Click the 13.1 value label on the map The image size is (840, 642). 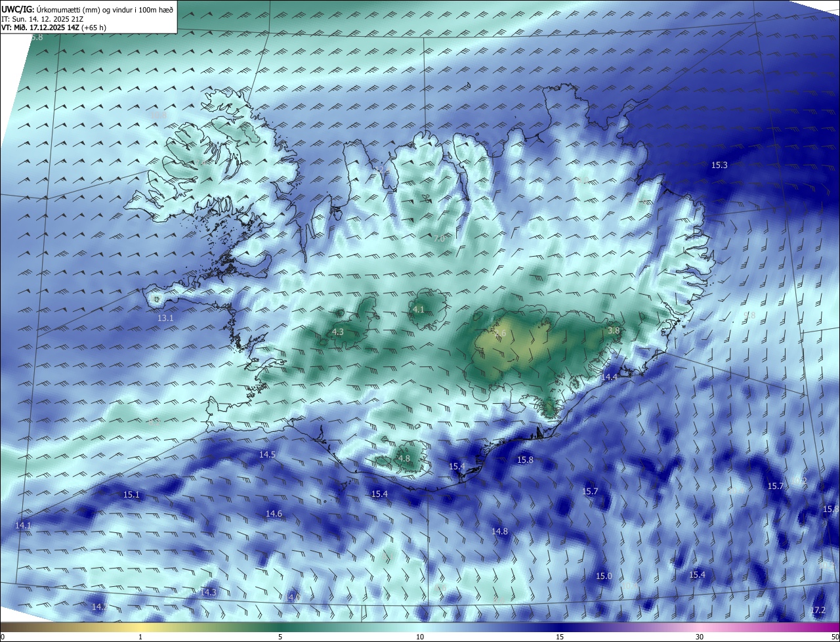coord(165,318)
